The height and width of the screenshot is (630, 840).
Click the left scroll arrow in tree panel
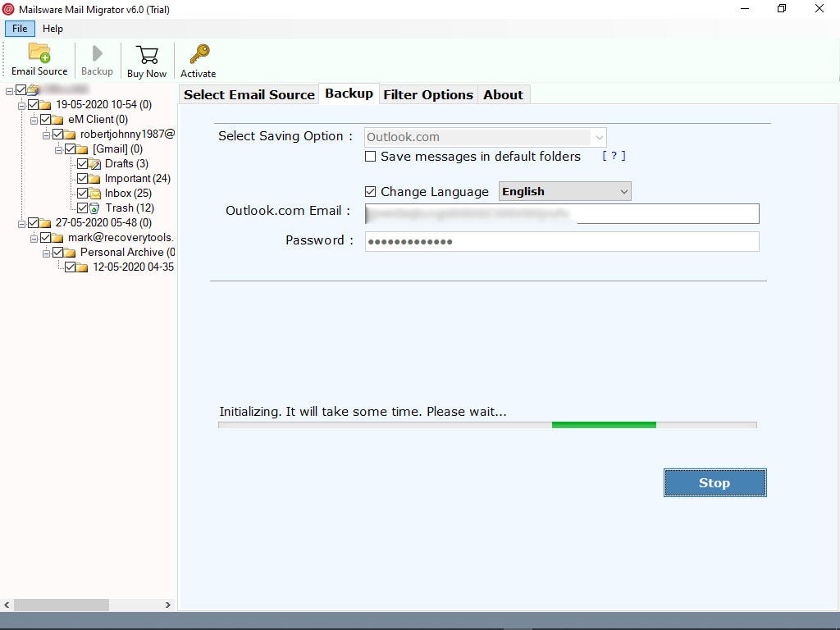(7, 605)
